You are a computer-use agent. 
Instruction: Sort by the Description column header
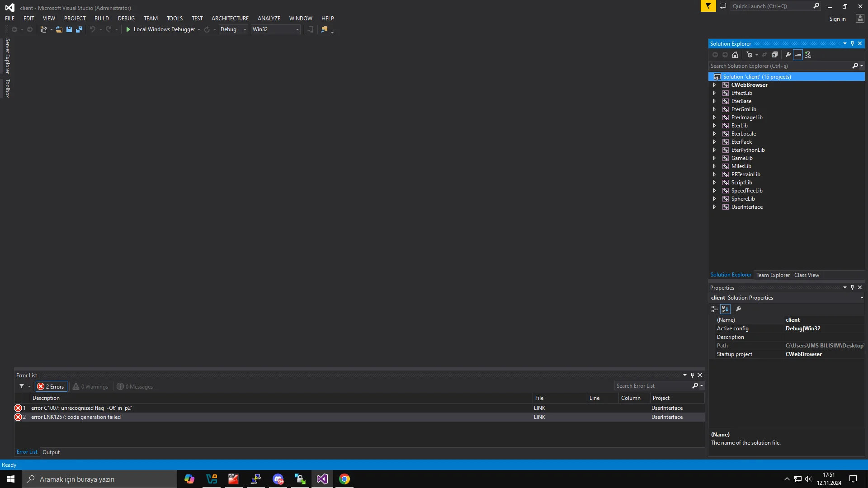point(282,398)
